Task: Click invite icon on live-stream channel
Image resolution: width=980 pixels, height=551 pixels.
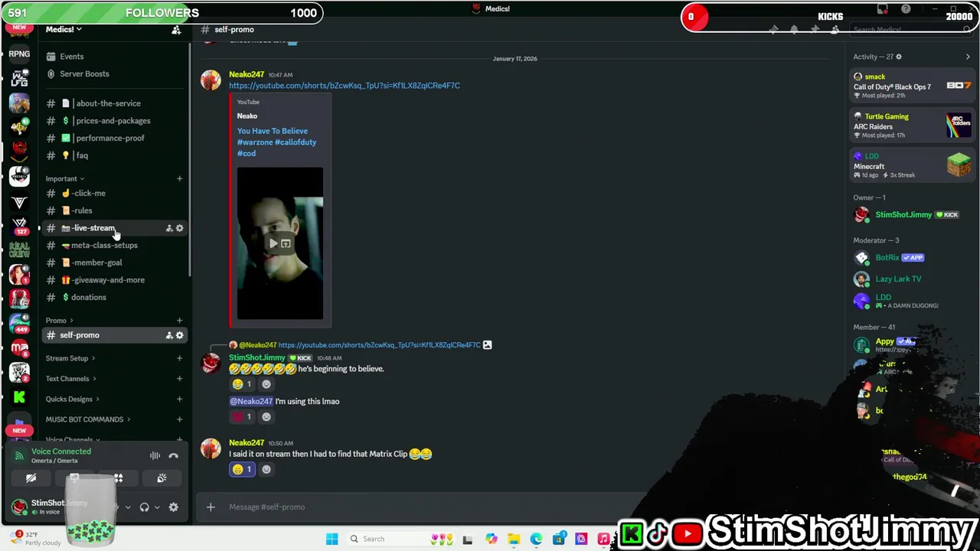Action: click(x=169, y=228)
